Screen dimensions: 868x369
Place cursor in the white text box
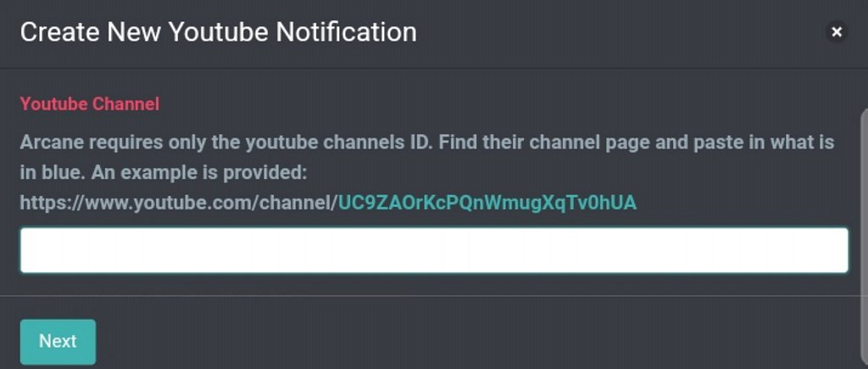click(x=434, y=250)
